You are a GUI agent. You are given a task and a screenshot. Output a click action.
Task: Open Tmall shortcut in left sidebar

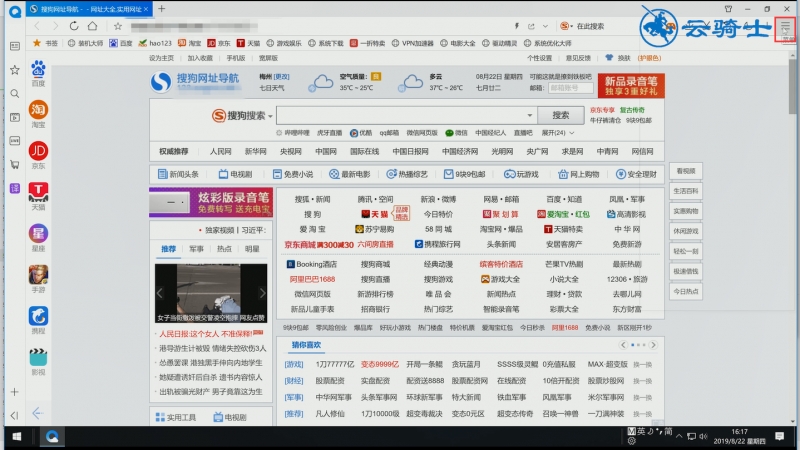tap(38, 196)
